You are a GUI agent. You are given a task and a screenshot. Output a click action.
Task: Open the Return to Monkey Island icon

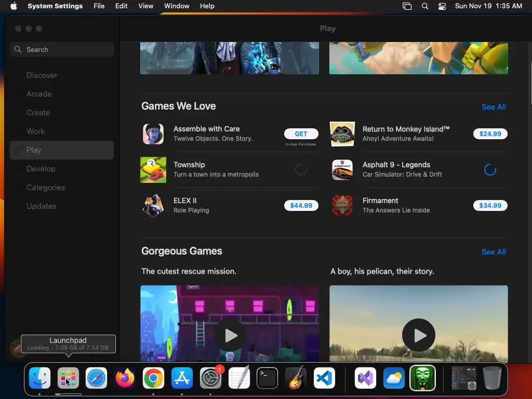tap(342, 134)
